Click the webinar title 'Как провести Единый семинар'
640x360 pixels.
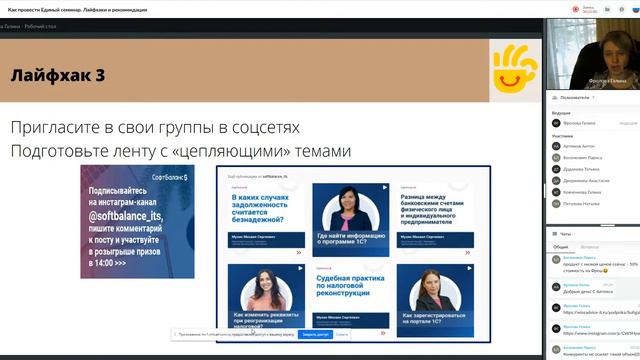coord(78,9)
